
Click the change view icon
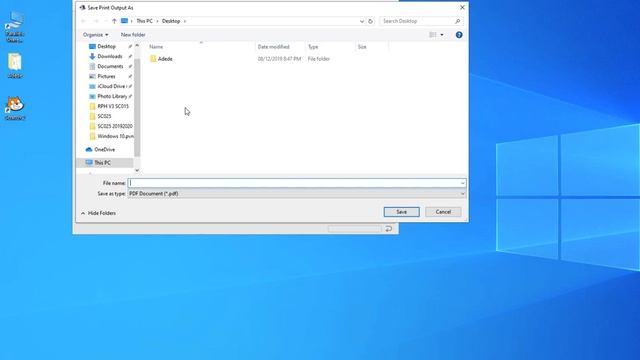coord(433,35)
